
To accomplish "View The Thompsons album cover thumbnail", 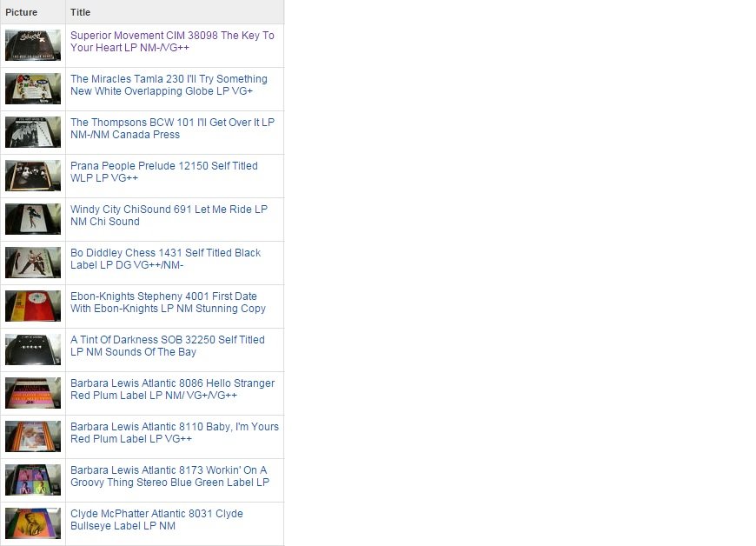I will 33,132.
